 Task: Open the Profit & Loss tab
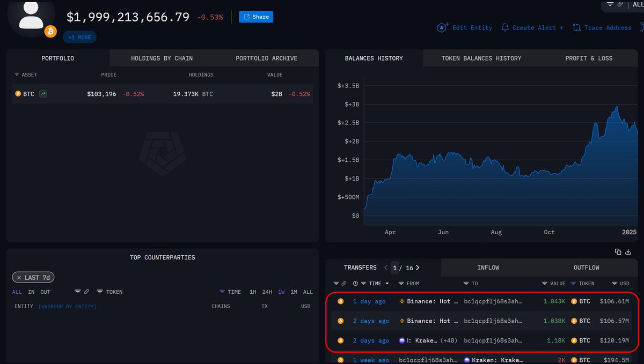[x=589, y=58]
